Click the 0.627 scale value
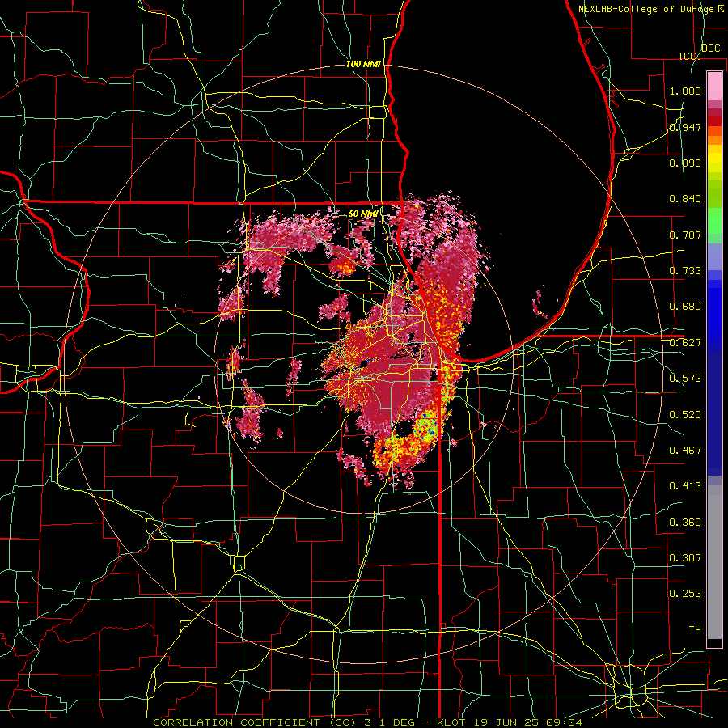Image resolution: width=728 pixels, height=728 pixels. point(685,343)
